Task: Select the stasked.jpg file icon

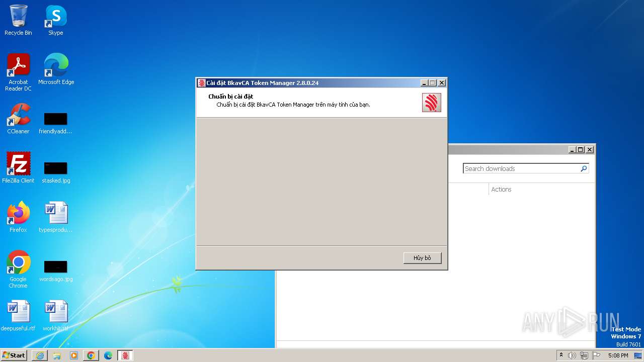Action: coord(55,172)
